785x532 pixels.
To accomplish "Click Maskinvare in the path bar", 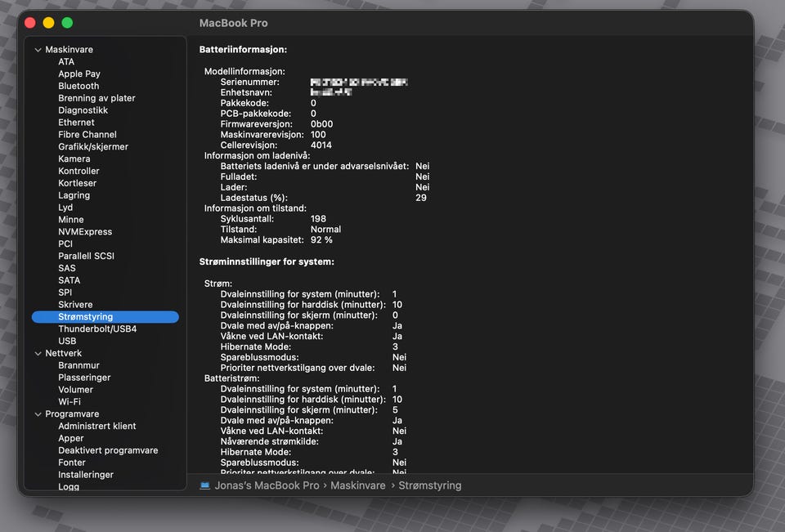I will pyautogui.click(x=358, y=485).
